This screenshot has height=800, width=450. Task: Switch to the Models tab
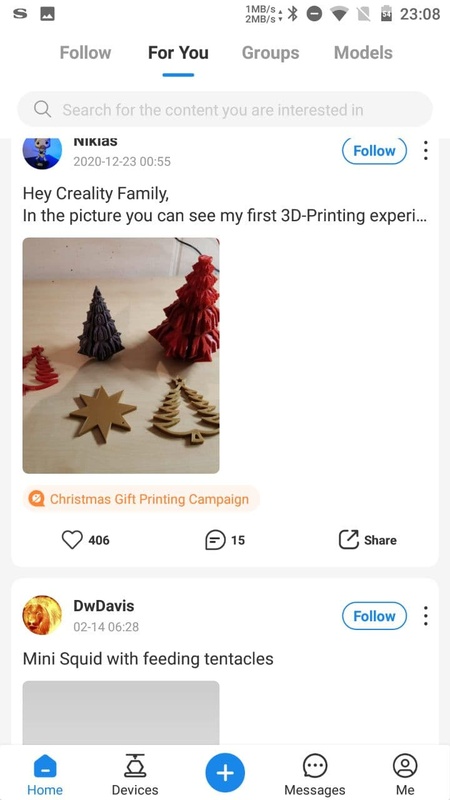(363, 53)
